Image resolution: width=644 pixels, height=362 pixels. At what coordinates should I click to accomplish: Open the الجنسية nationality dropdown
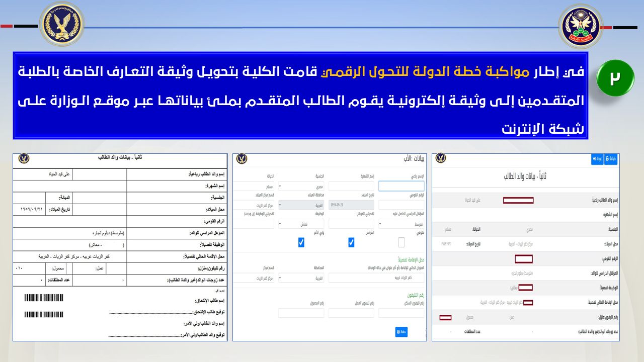(301, 187)
